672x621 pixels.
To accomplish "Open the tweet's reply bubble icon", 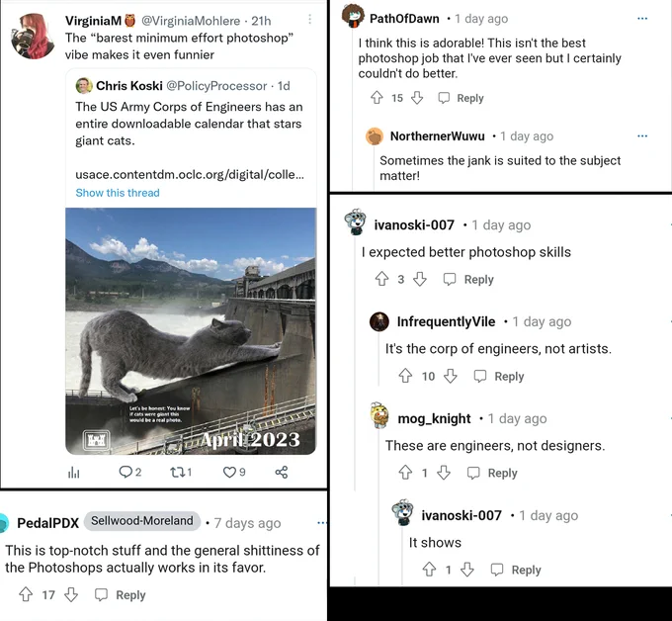I will (126, 473).
